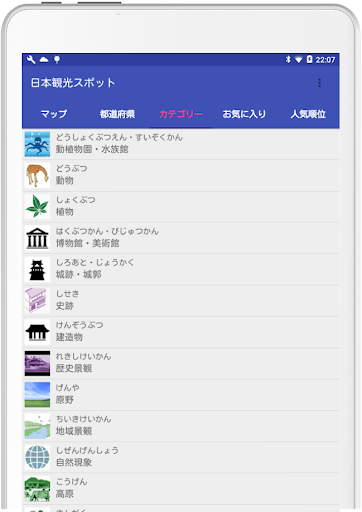Screen dimensions: 362x512
Task: Open the 歴史景観 category row
Action: click(181, 363)
